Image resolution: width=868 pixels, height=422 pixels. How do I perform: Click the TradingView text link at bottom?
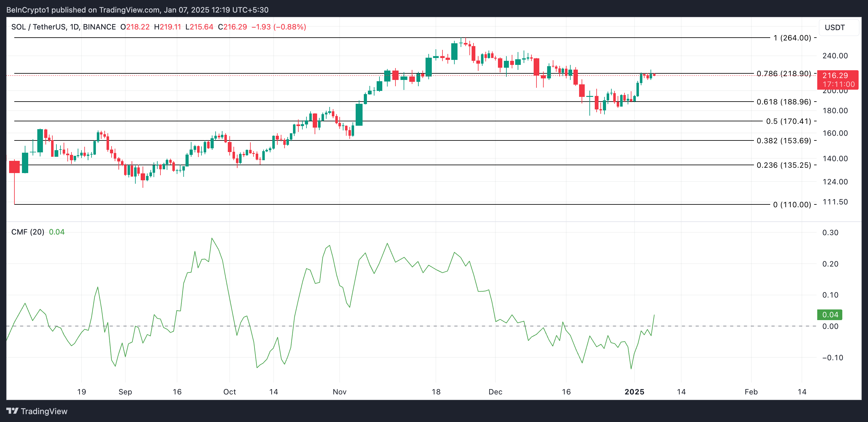click(x=44, y=411)
